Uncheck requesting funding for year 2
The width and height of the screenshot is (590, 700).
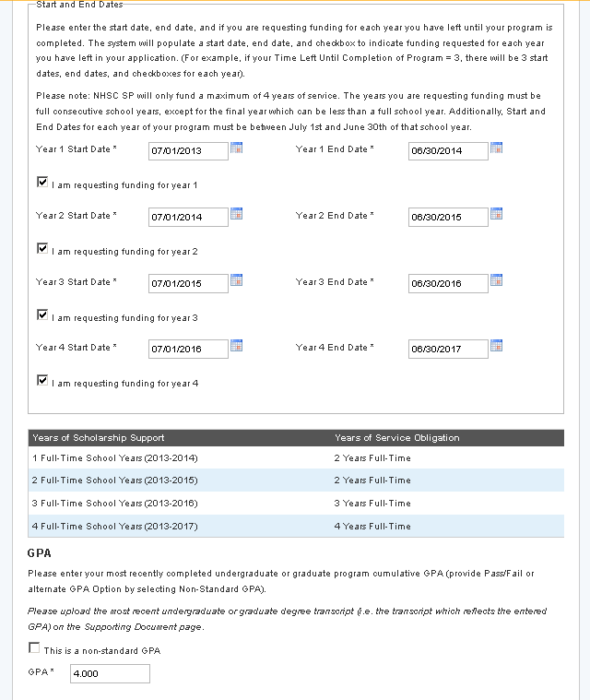42,249
